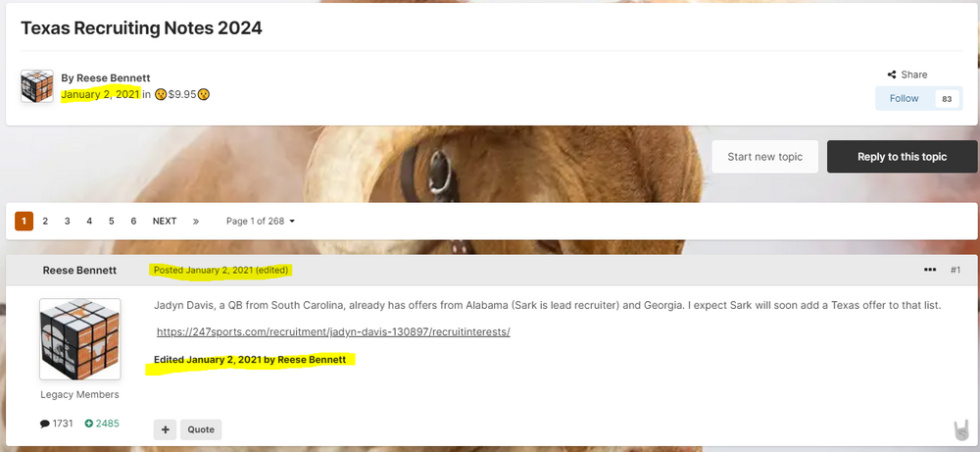Click the green reputation plus icon
Screen dimensions: 980x452
[89, 424]
